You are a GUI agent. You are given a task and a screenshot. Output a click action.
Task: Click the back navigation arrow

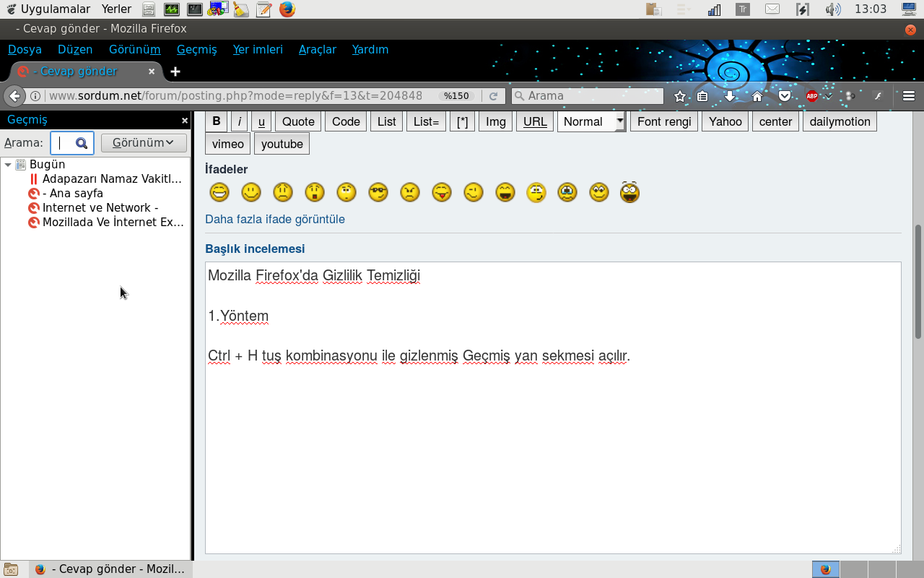(14, 96)
